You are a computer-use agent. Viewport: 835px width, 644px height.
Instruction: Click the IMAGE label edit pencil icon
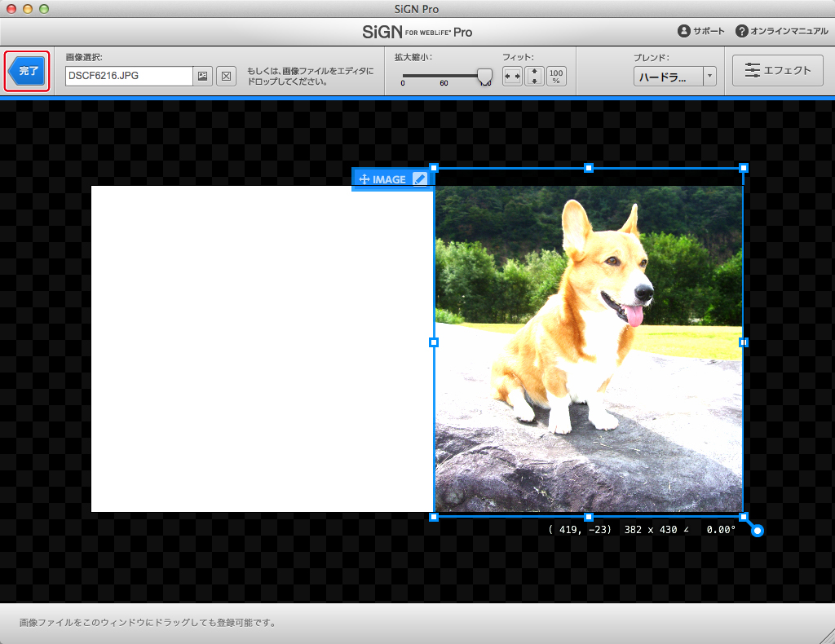420,179
